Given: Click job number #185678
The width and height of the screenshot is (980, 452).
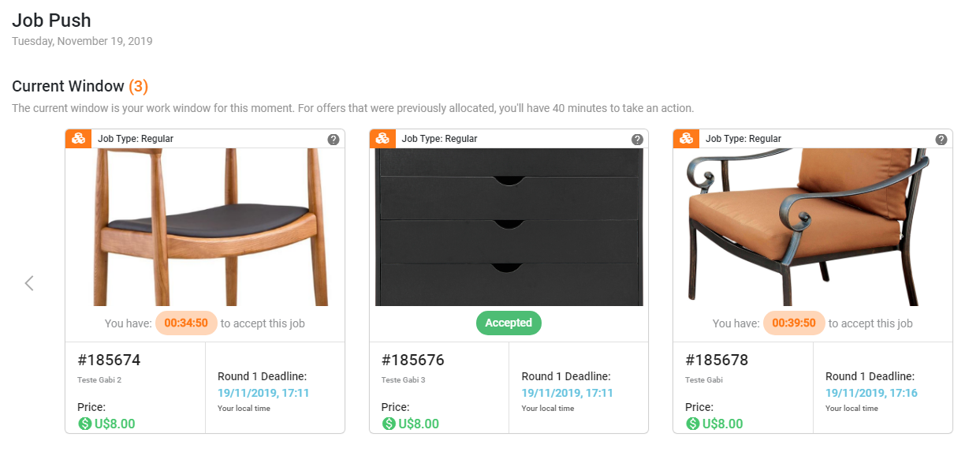Looking at the screenshot, I should coord(717,360).
